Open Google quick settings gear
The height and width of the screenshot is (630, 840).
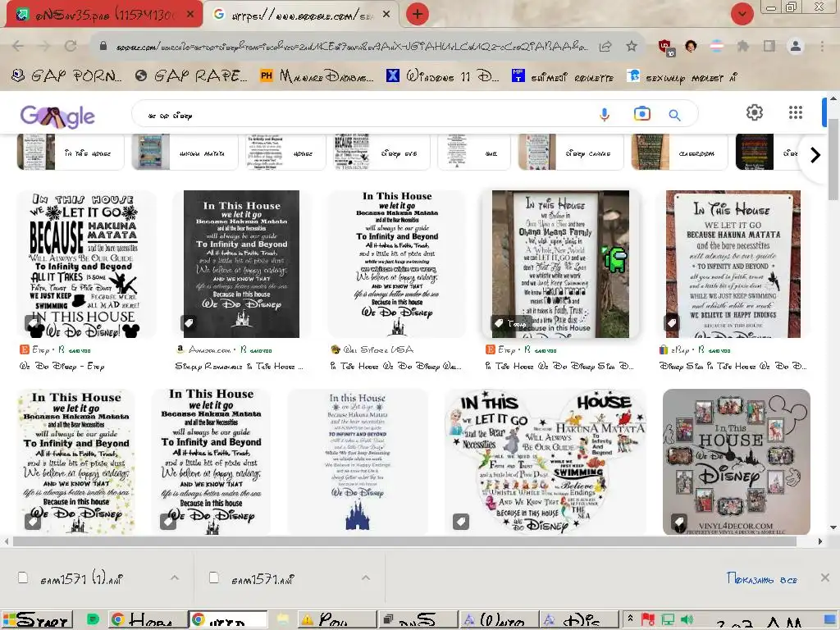[x=755, y=112]
